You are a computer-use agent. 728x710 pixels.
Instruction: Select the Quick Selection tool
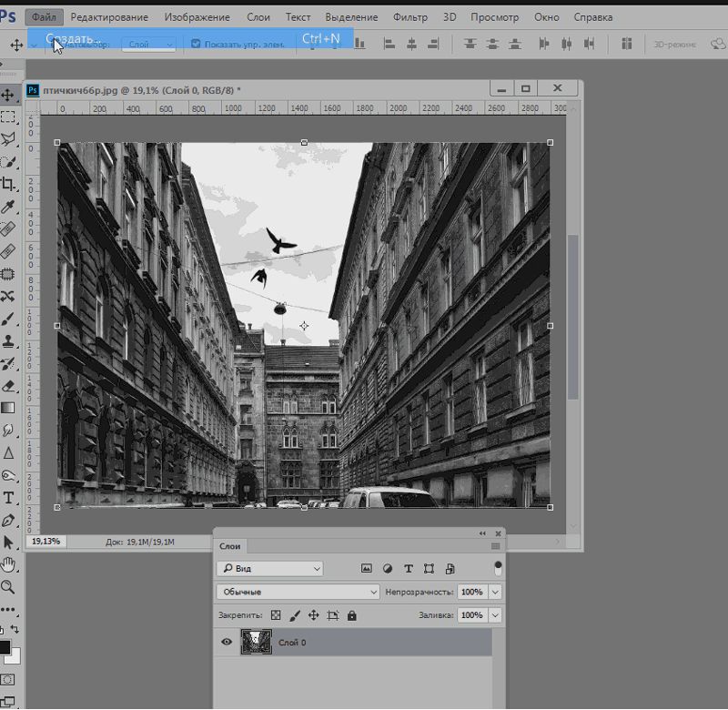coord(8,162)
